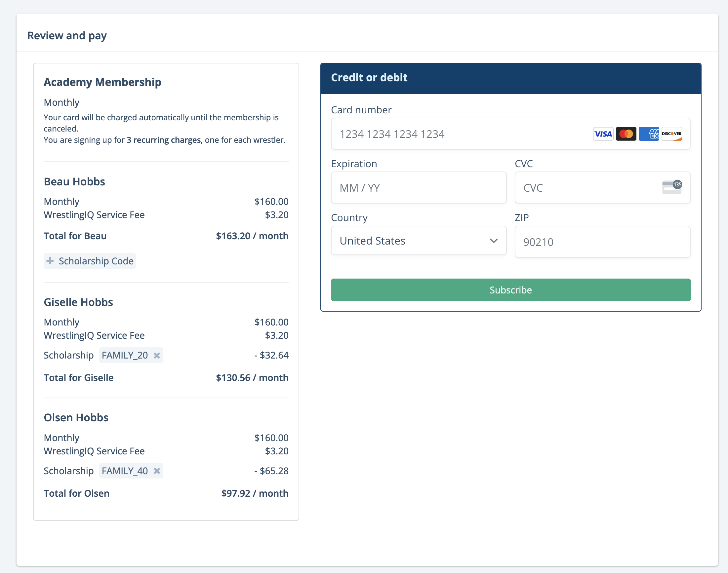
Task: Click the Giselle Hobbs name
Action: pyautogui.click(x=79, y=302)
